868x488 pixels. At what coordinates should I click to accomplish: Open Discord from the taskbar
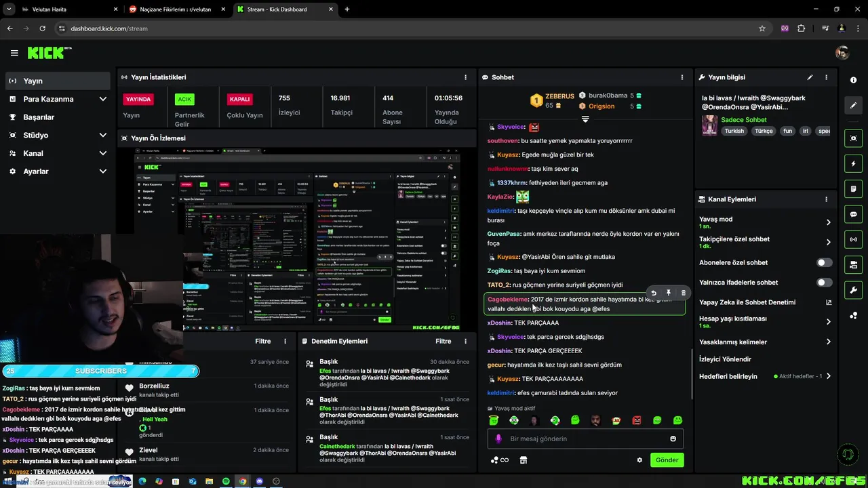click(x=259, y=481)
